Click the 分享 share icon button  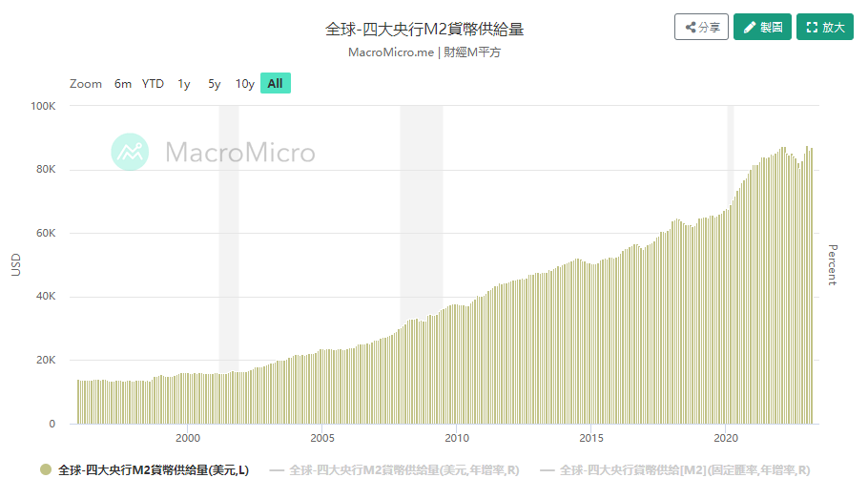coord(701,28)
